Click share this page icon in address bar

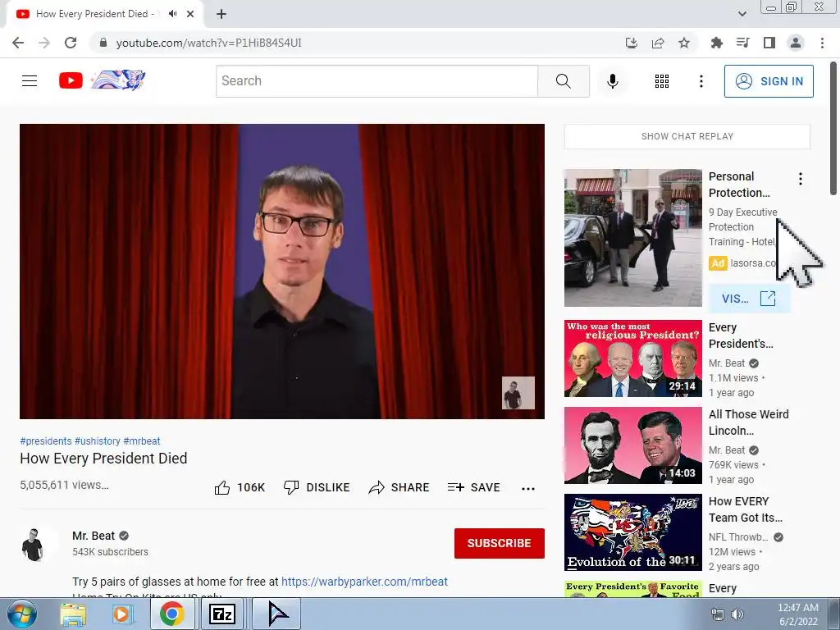point(658,43)
